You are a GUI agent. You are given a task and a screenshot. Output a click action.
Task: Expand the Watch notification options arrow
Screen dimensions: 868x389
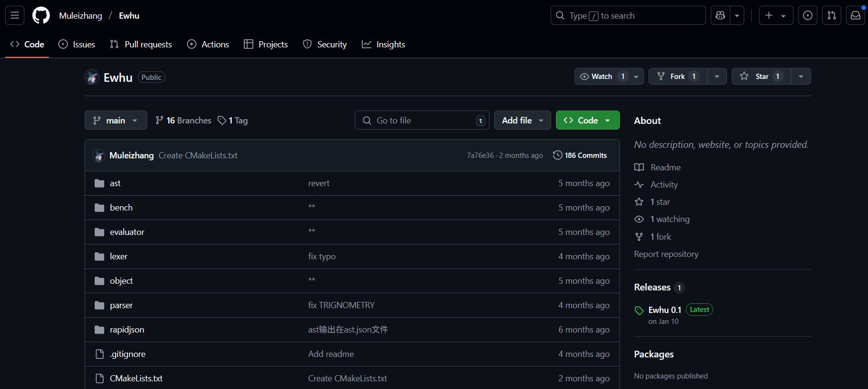tap(636, 77)
